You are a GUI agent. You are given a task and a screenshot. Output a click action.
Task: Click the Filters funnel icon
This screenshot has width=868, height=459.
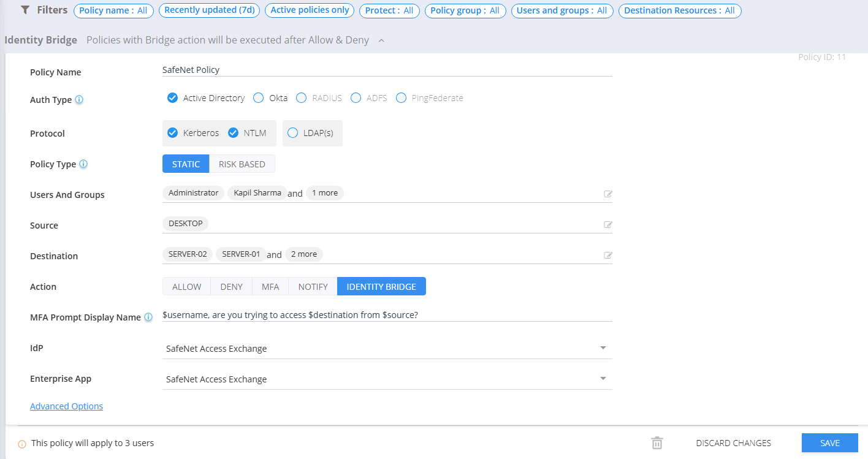tap(26, 10)
